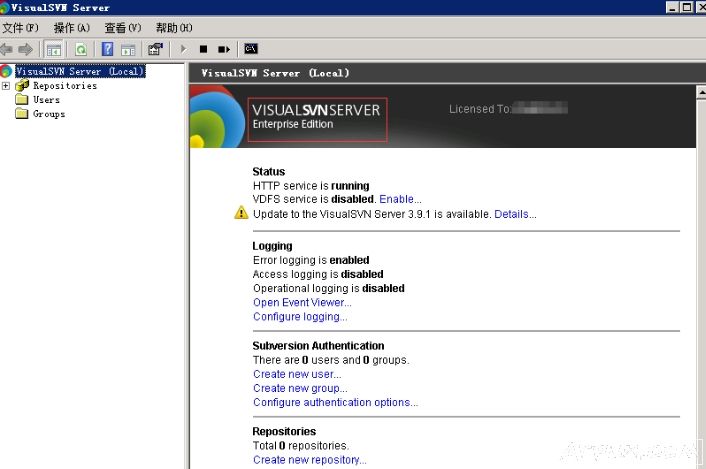
Task: Expand the Repositories tree node
Action: (5, 86)
